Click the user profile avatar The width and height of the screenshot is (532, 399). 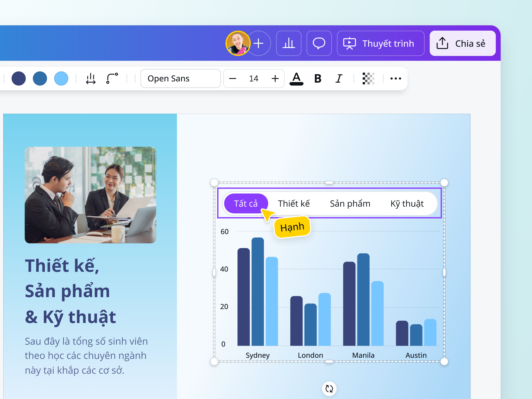(x=238, y=43)
